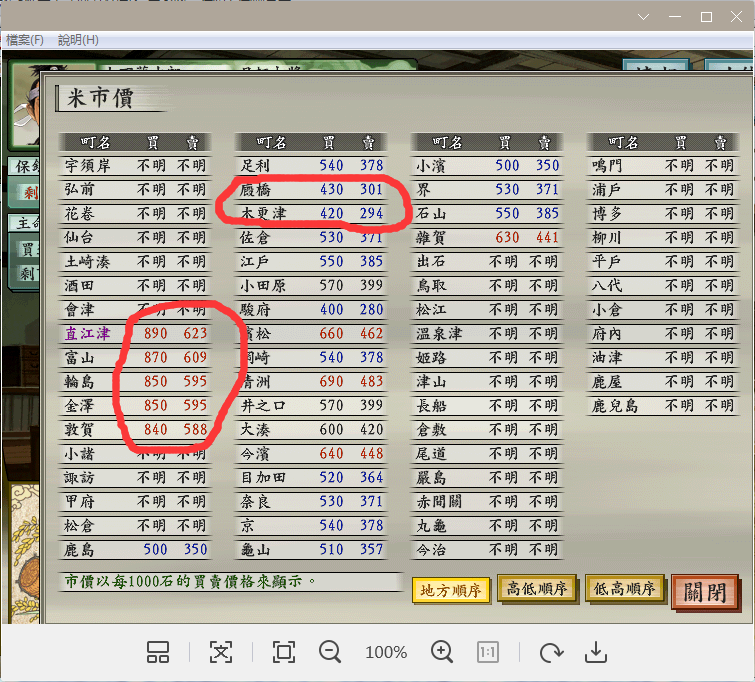Viewport: 755px width, 682px height.
Task: Select the 鹿兒島 town name
Action: tap(615, 406)
